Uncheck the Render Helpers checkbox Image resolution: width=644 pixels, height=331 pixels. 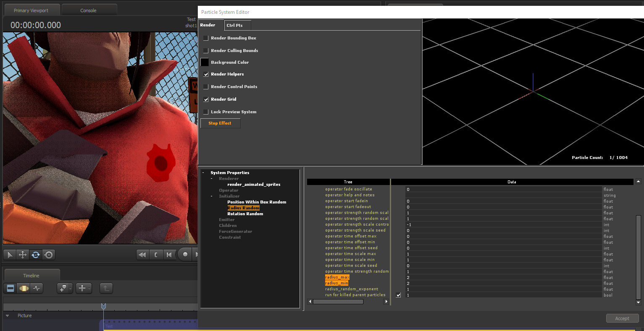206,74
